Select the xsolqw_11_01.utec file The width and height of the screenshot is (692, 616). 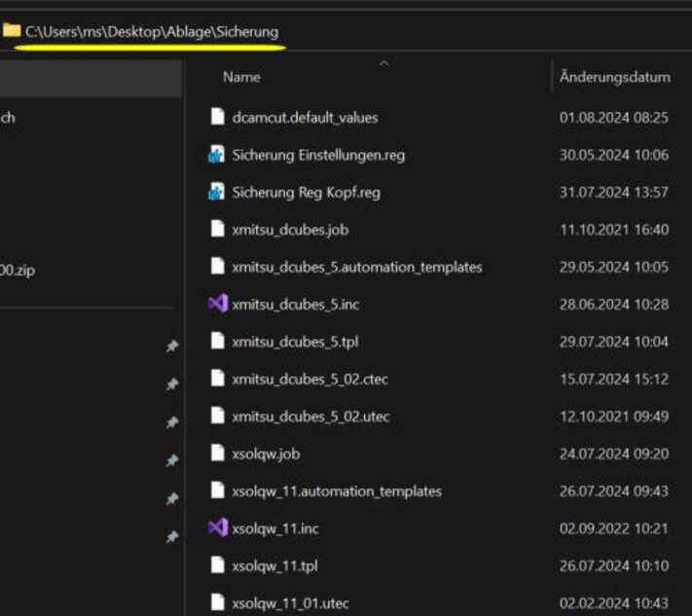tap(290, 603)
